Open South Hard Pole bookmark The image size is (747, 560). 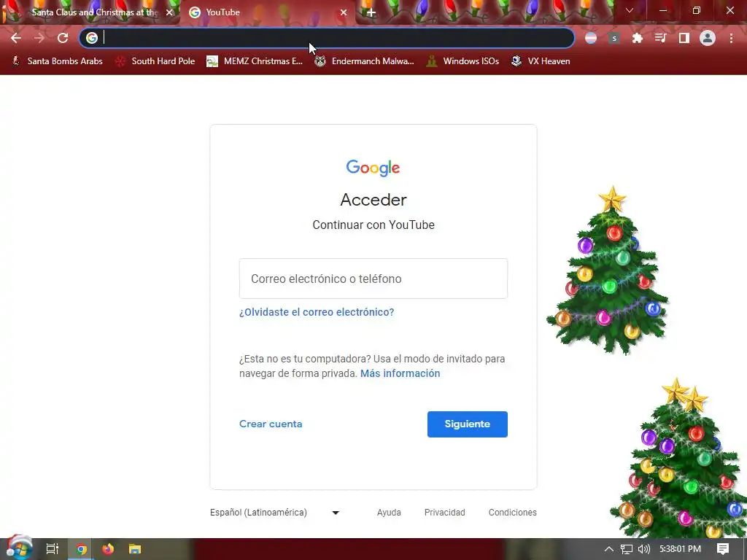(155, 61)
